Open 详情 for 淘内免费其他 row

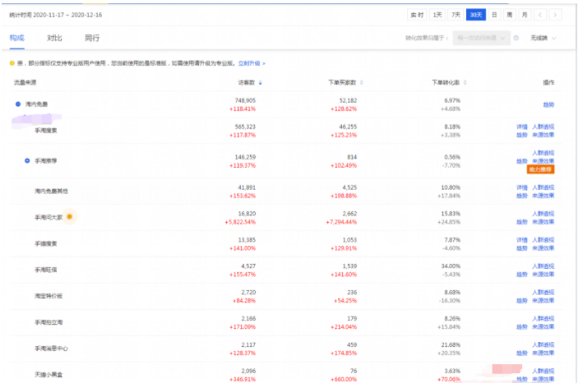pos(522,187)
